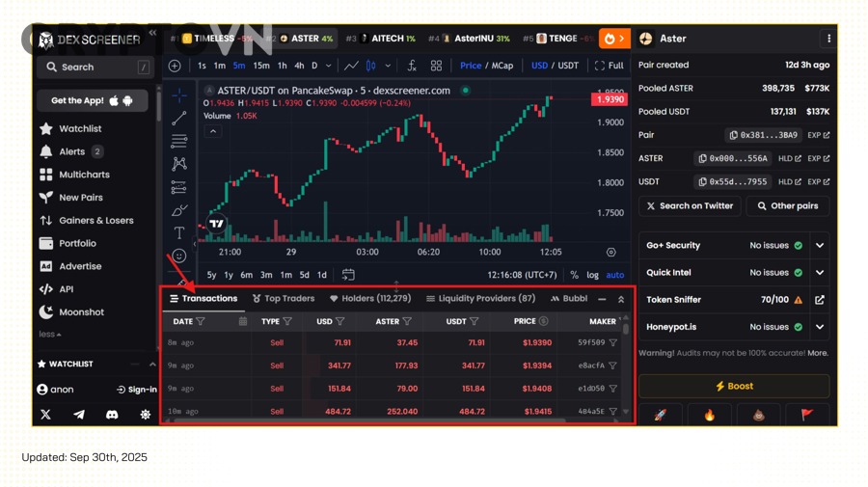Image resolution: width=868 pixels, height=487 pixels.
Task: Open chart layout grid selector
Action: coord(436,66)
